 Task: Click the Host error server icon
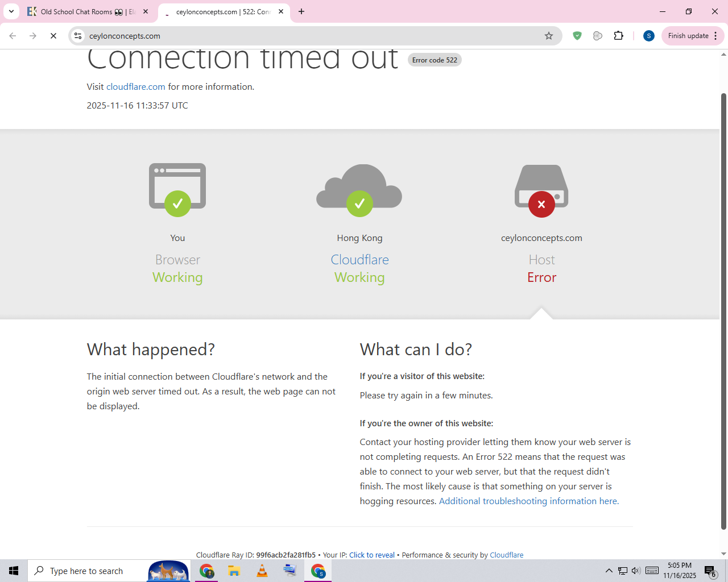[541, 190]
